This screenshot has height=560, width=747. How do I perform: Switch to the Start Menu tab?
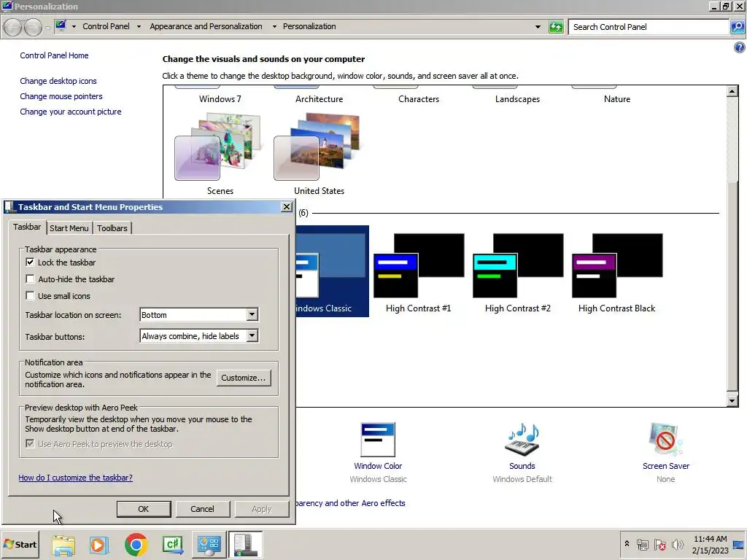(69, 228)
